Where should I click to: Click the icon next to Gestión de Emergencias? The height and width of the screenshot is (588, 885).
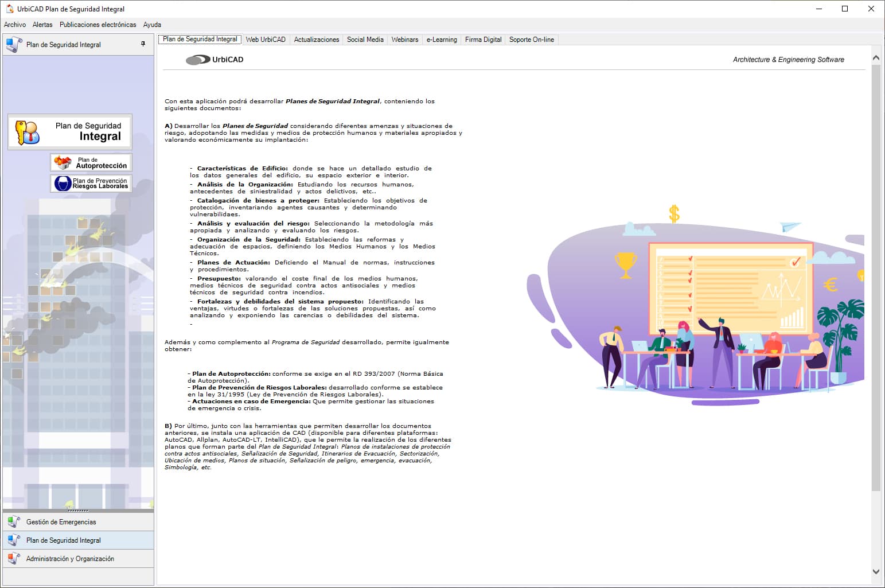point(14,522)
